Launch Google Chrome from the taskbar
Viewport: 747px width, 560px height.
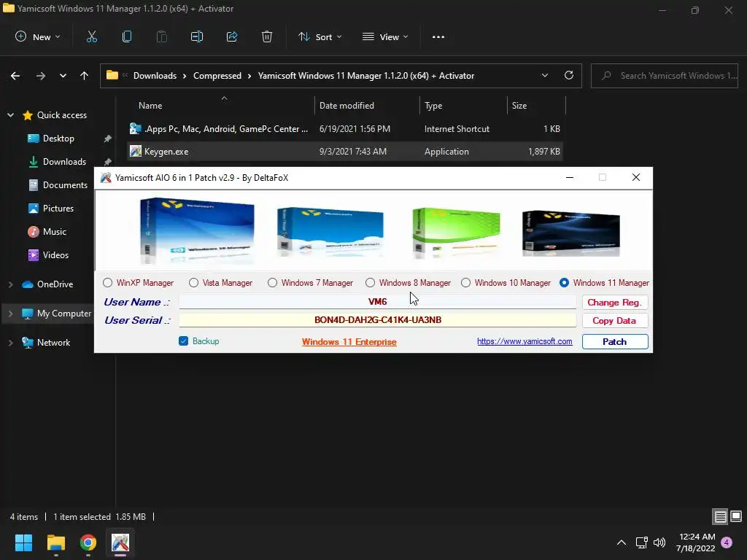pos(88,542)
